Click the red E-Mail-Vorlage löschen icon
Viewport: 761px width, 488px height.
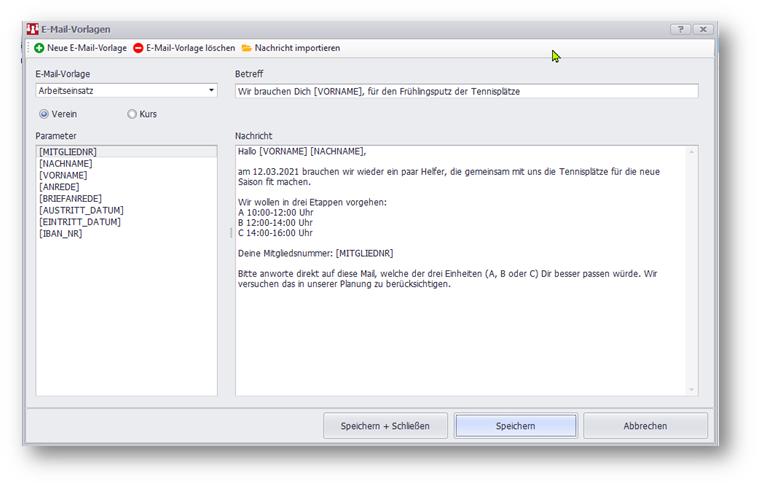(x=138, y=48)
